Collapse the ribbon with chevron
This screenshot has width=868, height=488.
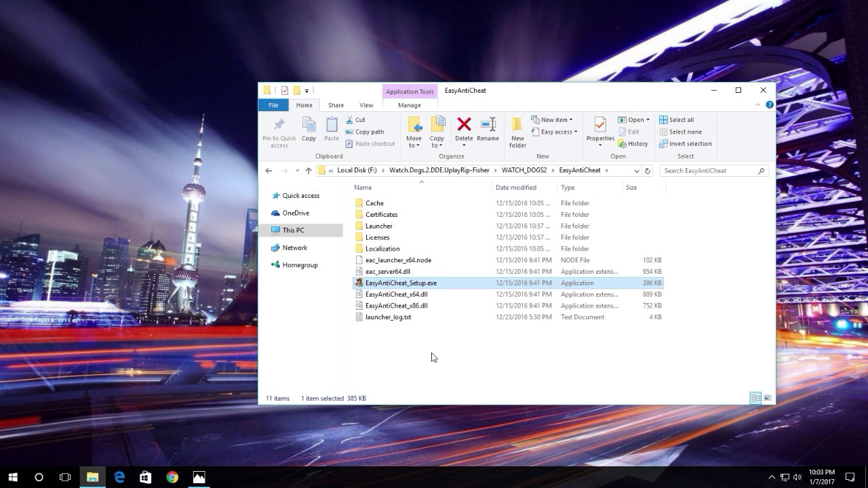[x=757, y=105]
